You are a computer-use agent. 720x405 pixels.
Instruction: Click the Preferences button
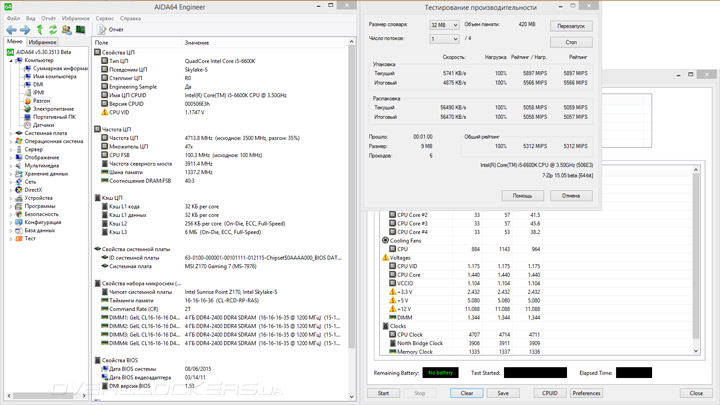pyautogui.click(x=586, y=393)
